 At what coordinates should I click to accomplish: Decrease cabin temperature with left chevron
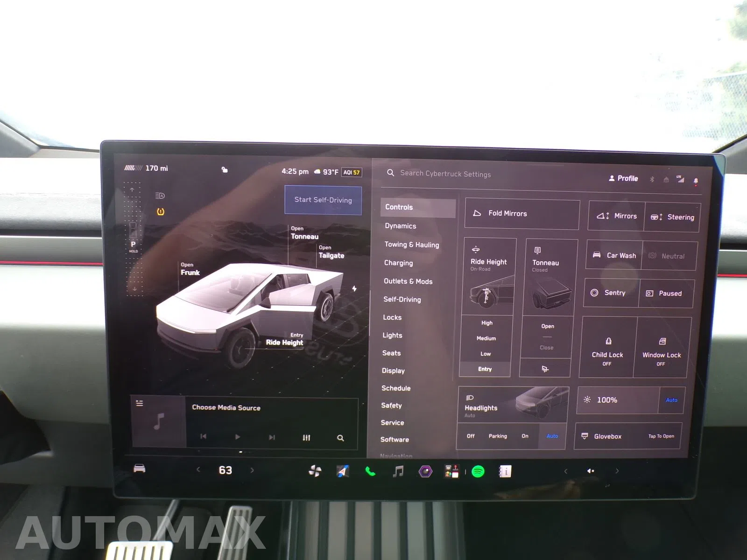pos(198,469)
